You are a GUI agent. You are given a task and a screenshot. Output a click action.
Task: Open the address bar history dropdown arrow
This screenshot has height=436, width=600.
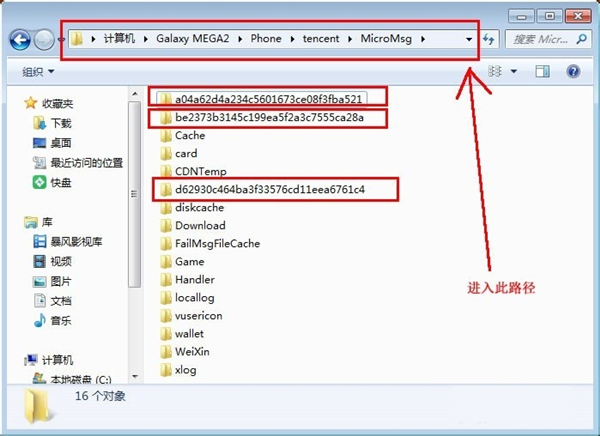(469, 39)
